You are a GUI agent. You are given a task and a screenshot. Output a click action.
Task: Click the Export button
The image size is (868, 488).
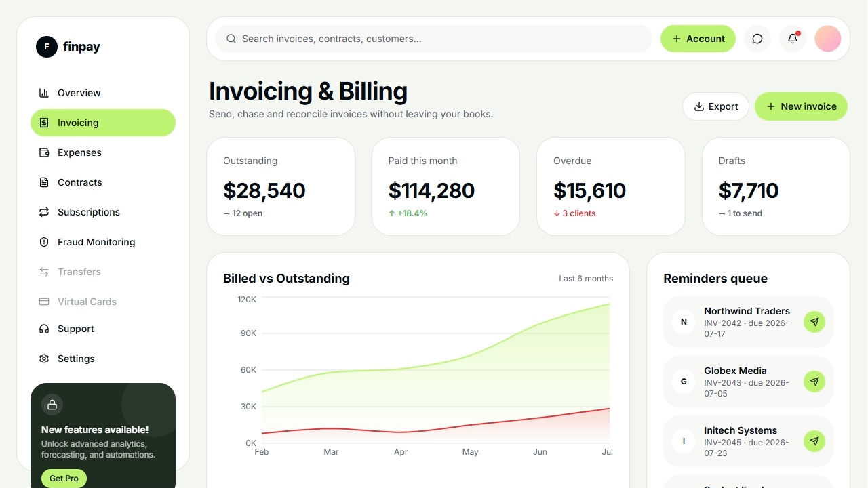coord(715,106)
